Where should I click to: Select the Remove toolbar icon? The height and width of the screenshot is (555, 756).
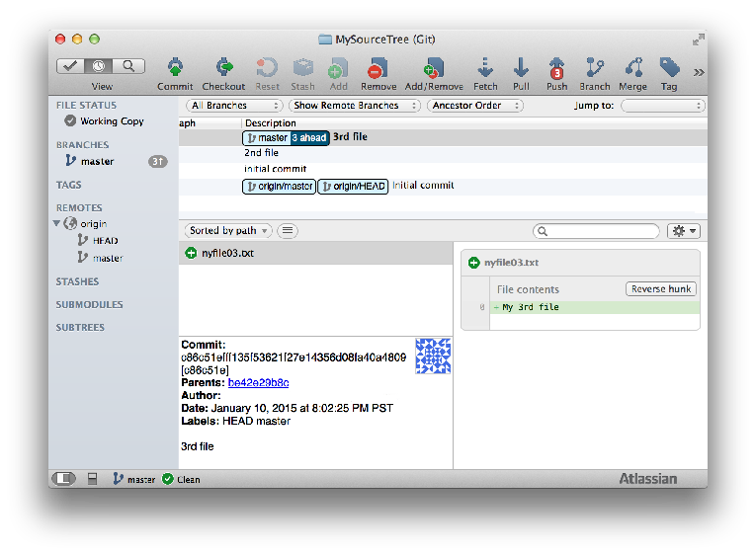pyautogui.click(x=378, y=74)
